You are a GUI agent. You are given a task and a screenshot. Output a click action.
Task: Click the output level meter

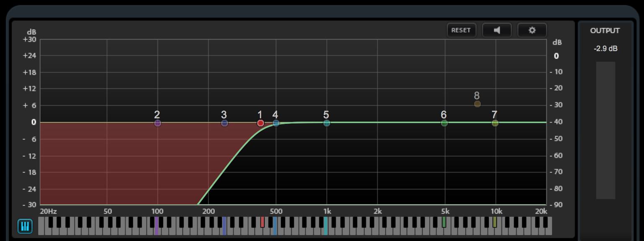click(605, 131)
